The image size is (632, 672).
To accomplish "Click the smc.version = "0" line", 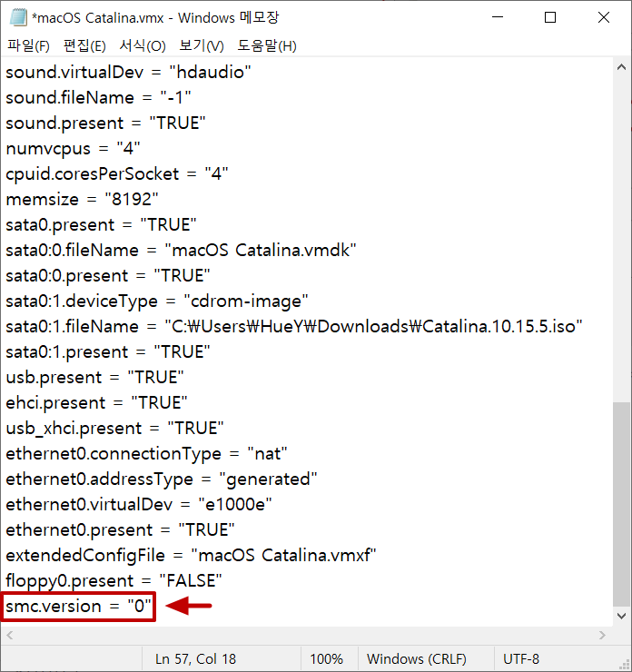I will coord(78,606).
